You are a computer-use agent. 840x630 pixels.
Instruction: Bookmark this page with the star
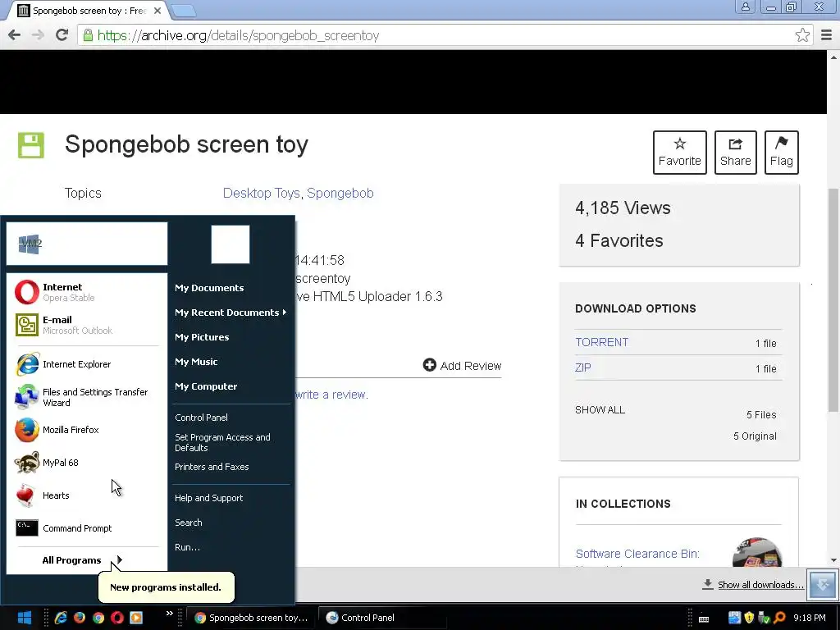click(802, 35)
